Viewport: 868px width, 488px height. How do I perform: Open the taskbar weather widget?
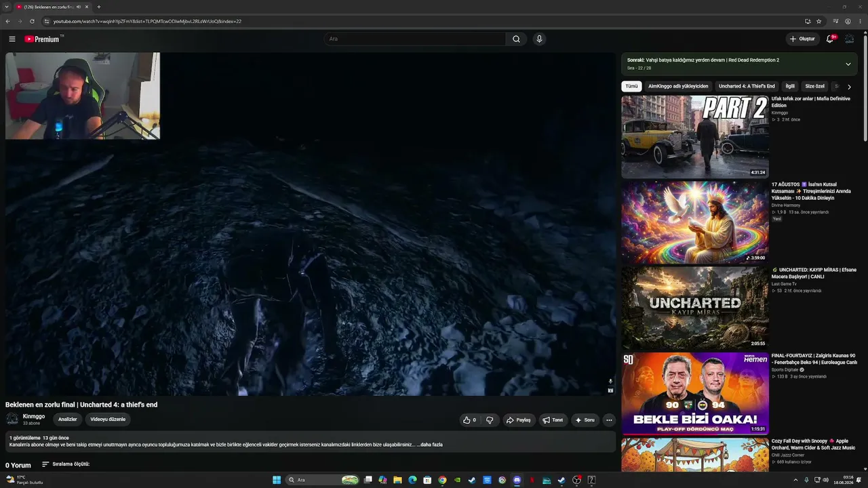point(24,480)
